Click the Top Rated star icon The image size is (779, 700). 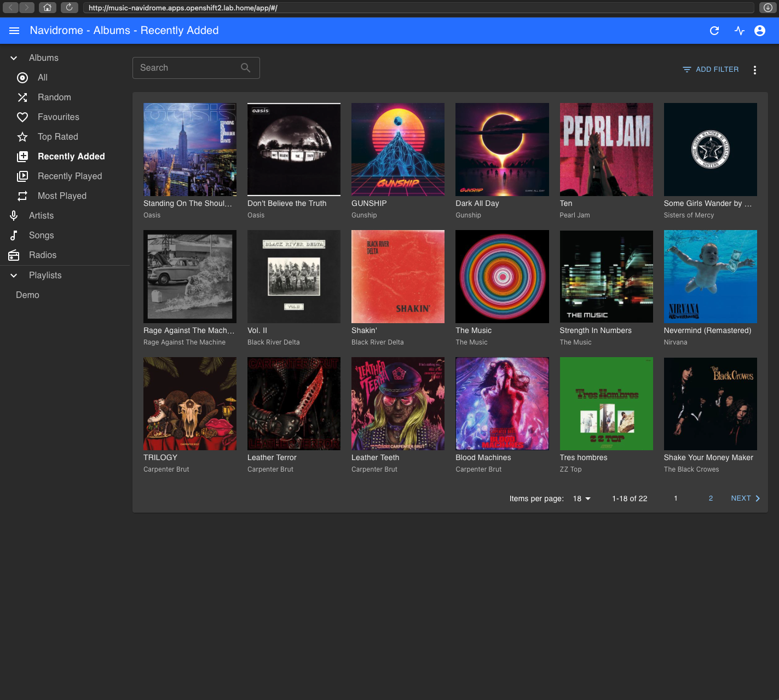[22, 137]
